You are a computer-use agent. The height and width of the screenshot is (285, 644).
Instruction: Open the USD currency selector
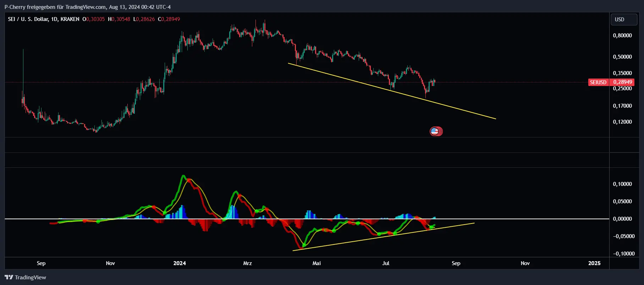click(624, 20)
